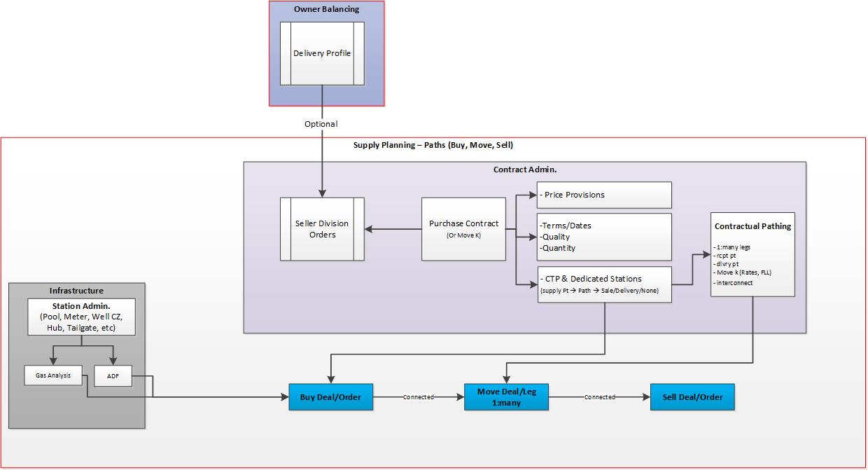The height and width of the screenshot is (470, 868).
Task: Click the Seller Division Orders box
Action: pos(322,229)
